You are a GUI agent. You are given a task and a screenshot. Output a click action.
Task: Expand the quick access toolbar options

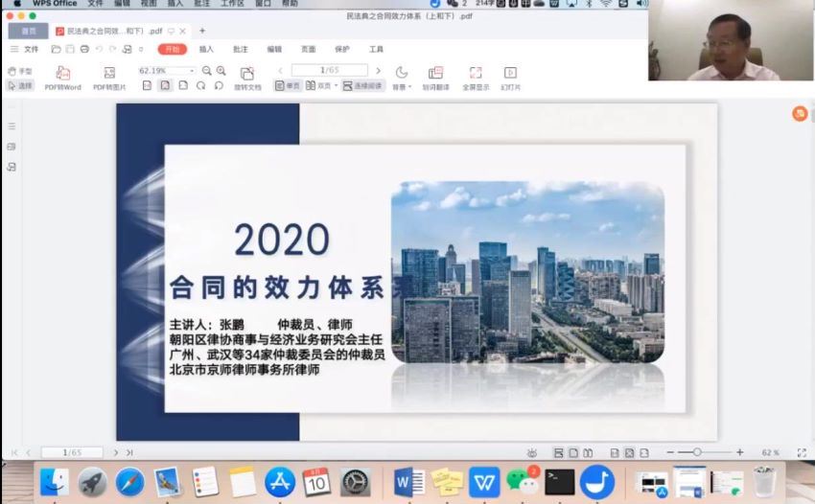tap(141, 50)
